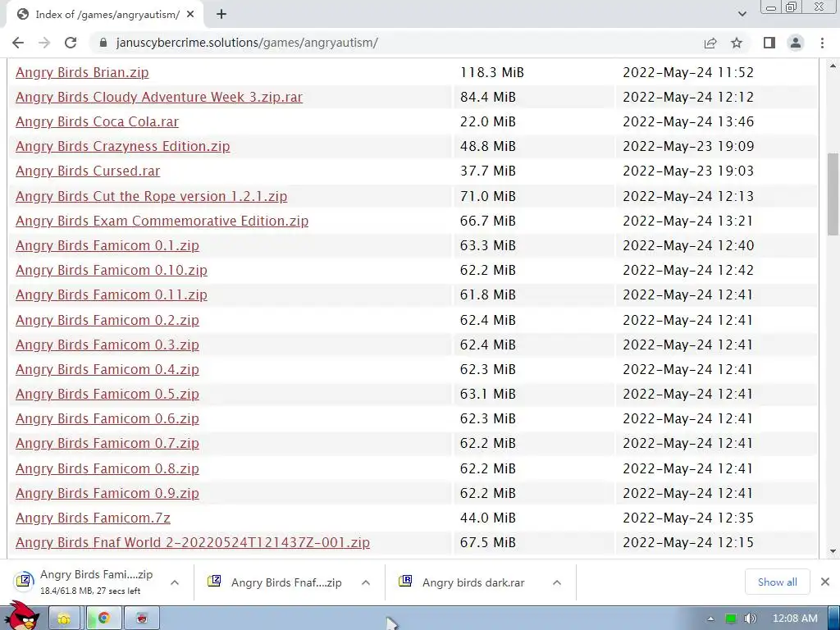Download Angry Birds Famicom 0.6.zip
Image resolution: width=840 pixels, height=630 pixels.
pyautogui.click(x=107, y=418)
